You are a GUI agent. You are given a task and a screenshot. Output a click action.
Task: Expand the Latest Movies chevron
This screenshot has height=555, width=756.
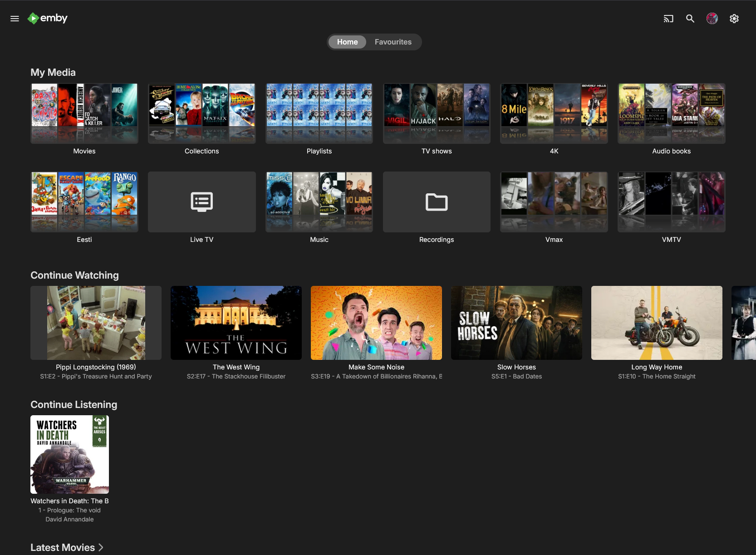pos(101,547)
